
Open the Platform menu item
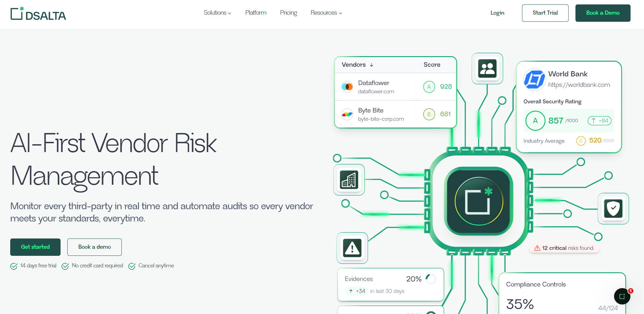pos(256,13)
